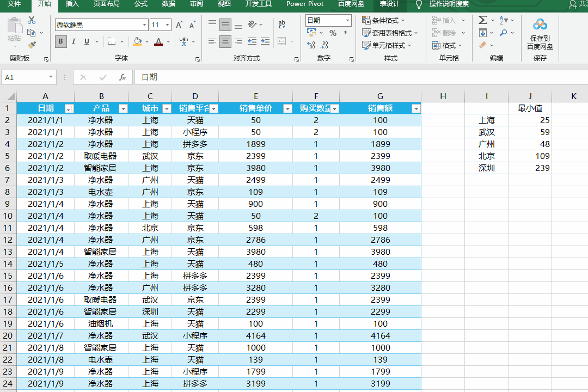Click the wrap text icon

point(281,24)
